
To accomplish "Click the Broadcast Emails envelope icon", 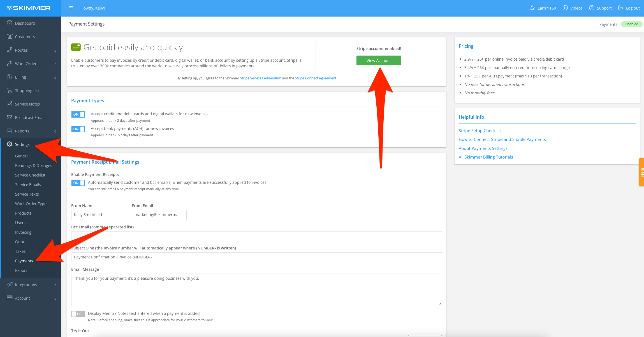I will point(10,117).
